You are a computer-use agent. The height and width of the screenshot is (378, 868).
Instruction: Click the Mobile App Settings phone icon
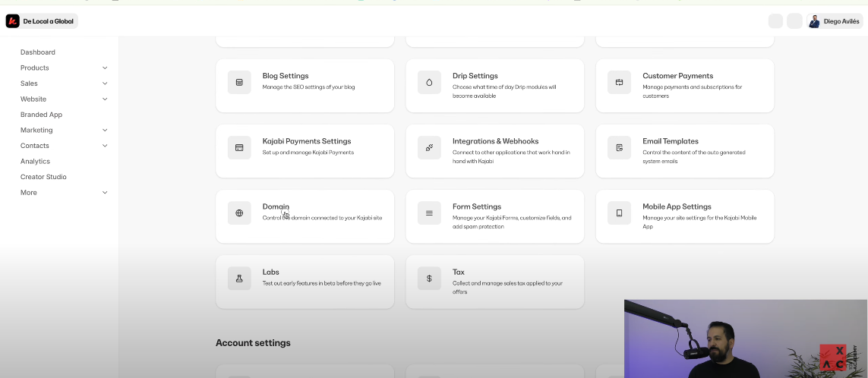[x=619, y=213]
